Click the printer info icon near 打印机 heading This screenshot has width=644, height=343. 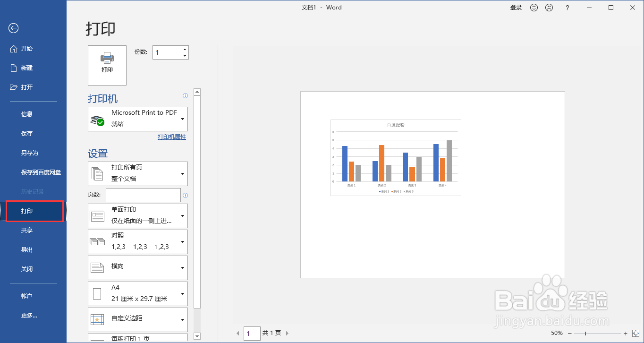(x=185, y=96)
